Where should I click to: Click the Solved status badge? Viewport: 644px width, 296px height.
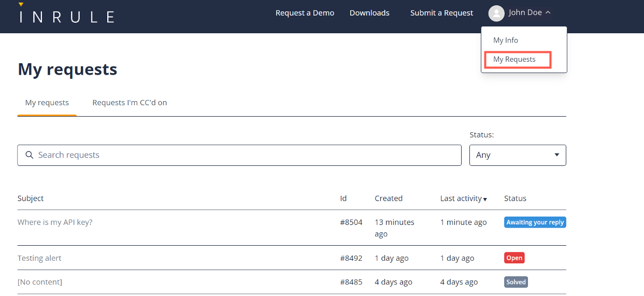point(516,282)
